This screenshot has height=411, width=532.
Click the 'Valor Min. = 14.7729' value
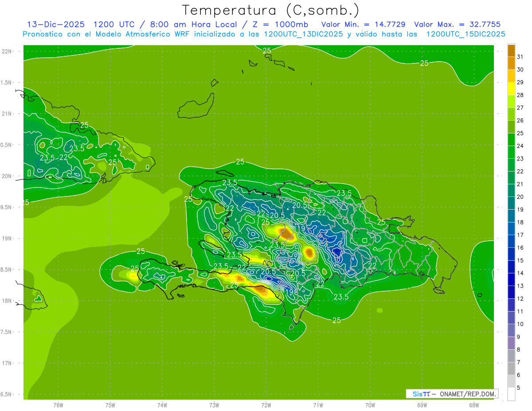[x=363, y=24]
